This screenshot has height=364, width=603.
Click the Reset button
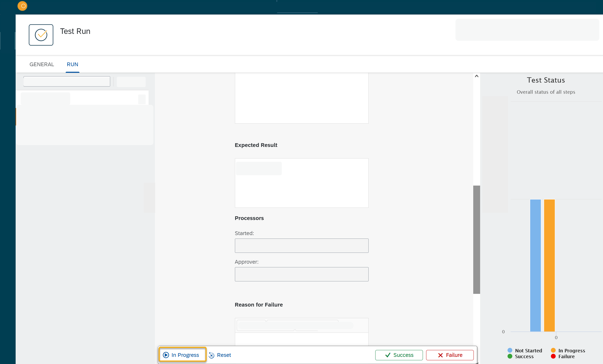220,355
